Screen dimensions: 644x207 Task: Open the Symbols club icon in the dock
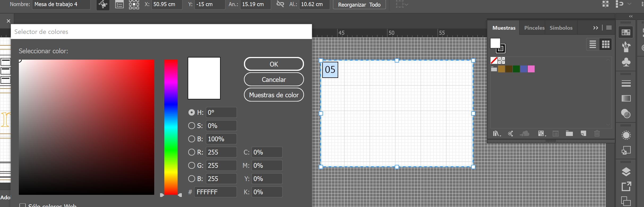click(x=626, y=62)
